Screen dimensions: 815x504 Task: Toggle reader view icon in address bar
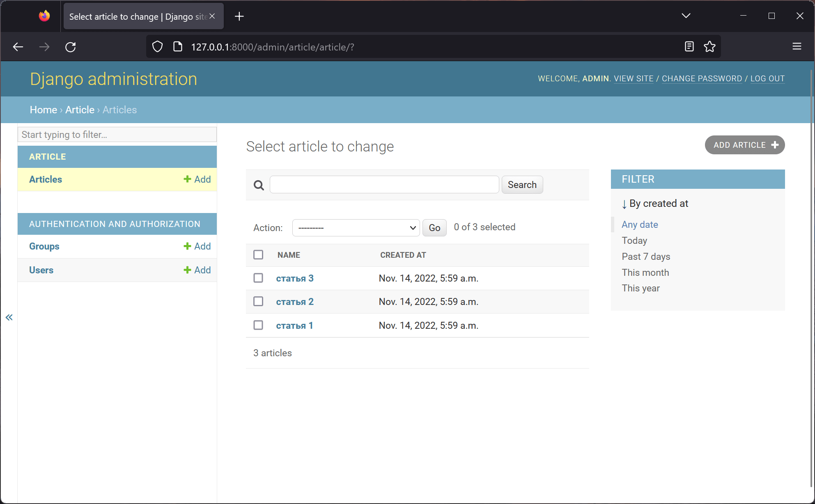[689, 47]
